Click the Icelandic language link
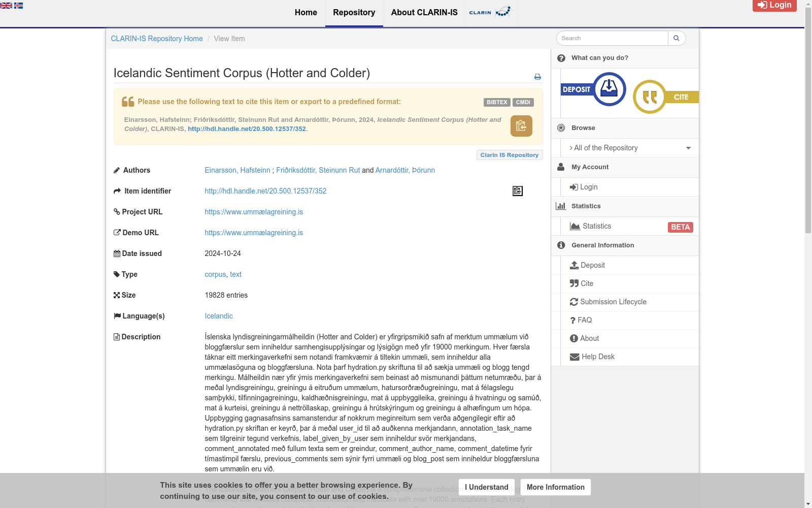This screenshot has height=508, width=812. click(219, 316)
